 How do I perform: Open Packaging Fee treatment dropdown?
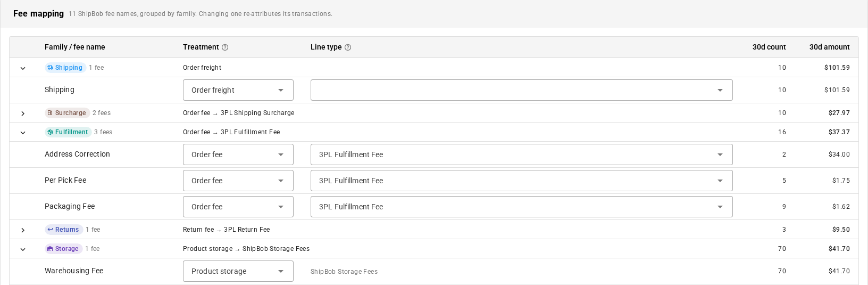point(238,207)
